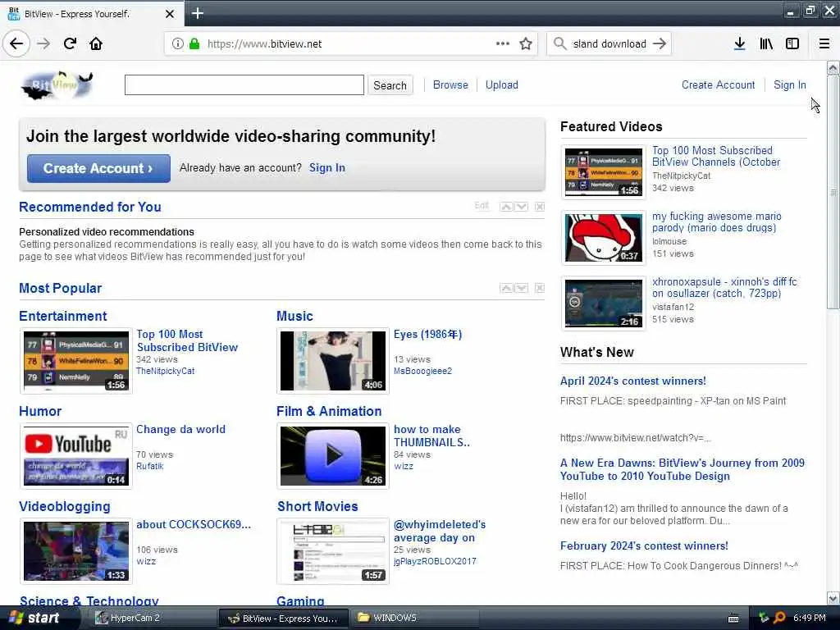Click the green padlock security icon
Viewport: 840px width, 630px height.
[194, 44]
